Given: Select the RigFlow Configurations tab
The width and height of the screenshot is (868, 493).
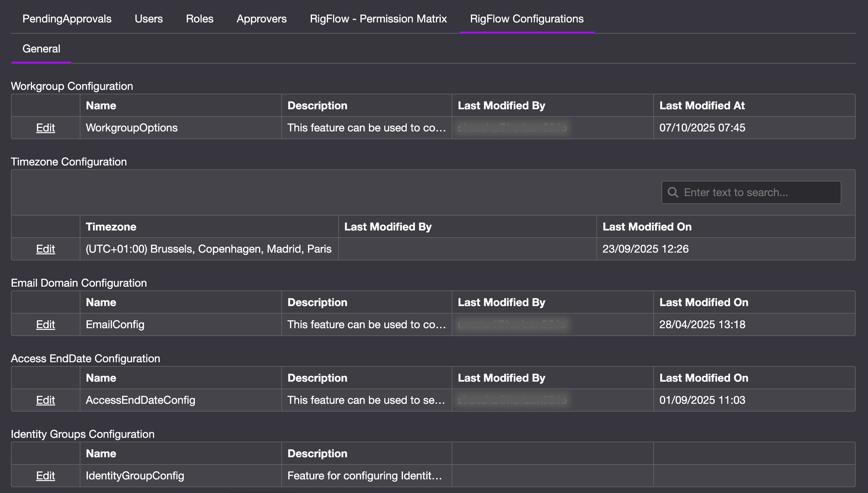Looking at the screenshot, I should [x=526, y=19].
